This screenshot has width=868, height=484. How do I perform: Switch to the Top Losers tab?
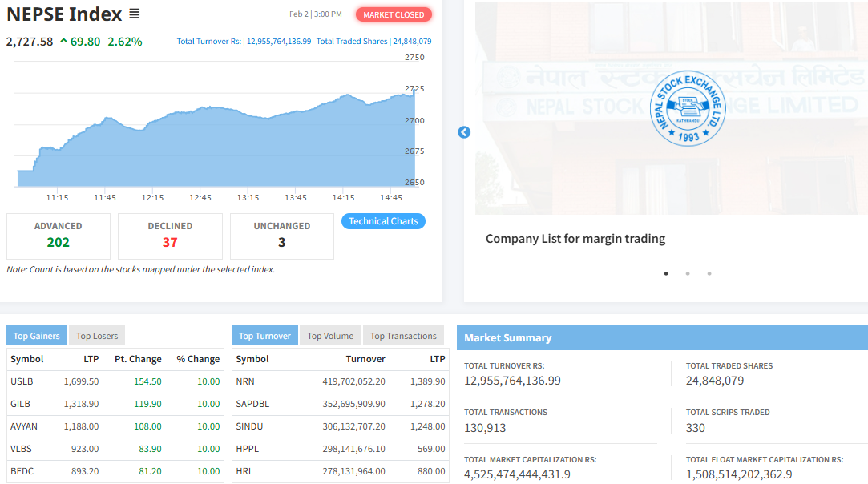coord(97,336)
